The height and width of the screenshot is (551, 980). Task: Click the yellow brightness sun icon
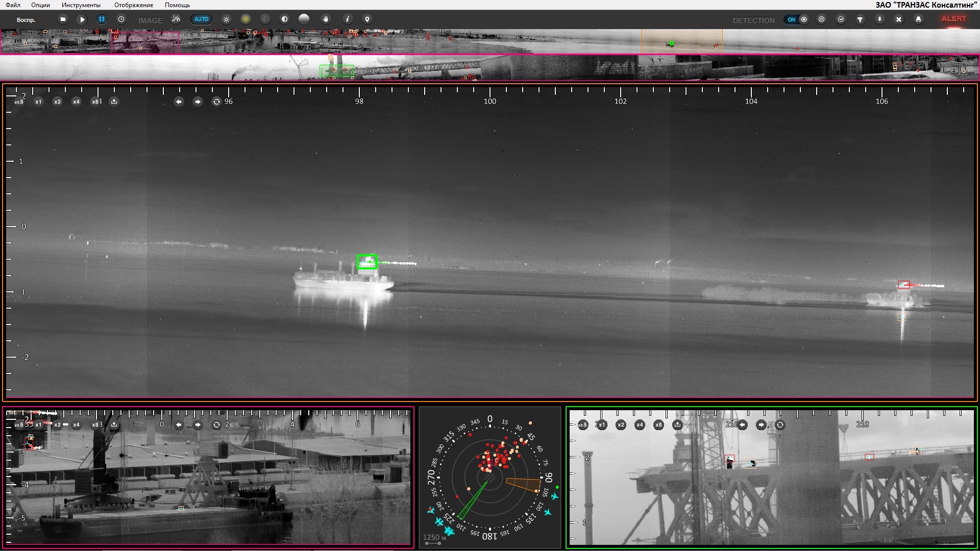point(246,19)
